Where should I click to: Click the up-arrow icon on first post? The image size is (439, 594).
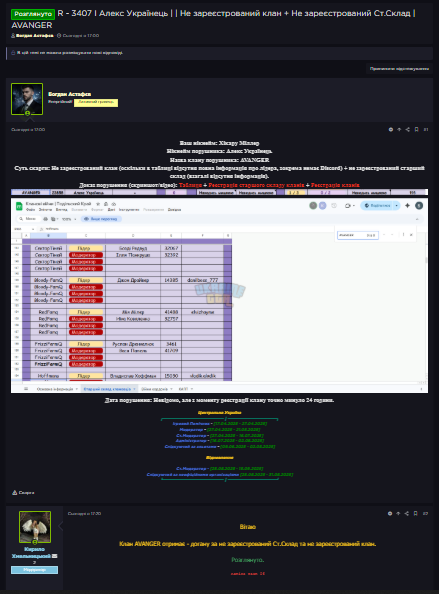pos(399,130)
